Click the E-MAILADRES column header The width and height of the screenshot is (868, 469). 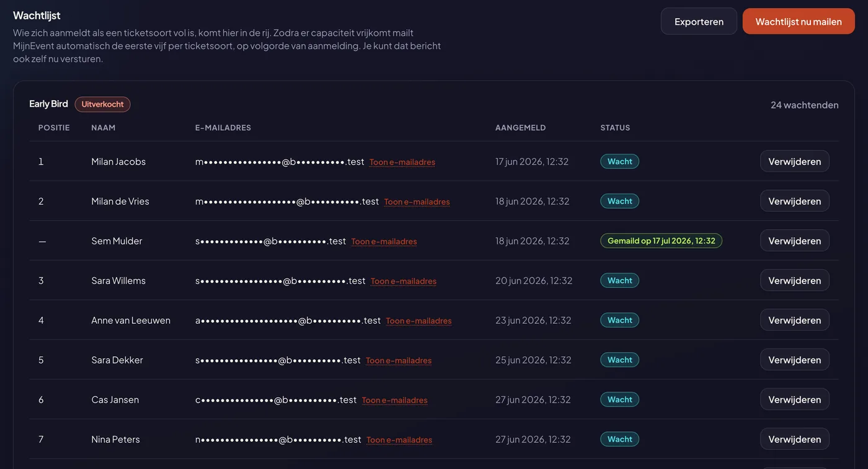coord(223,128)
